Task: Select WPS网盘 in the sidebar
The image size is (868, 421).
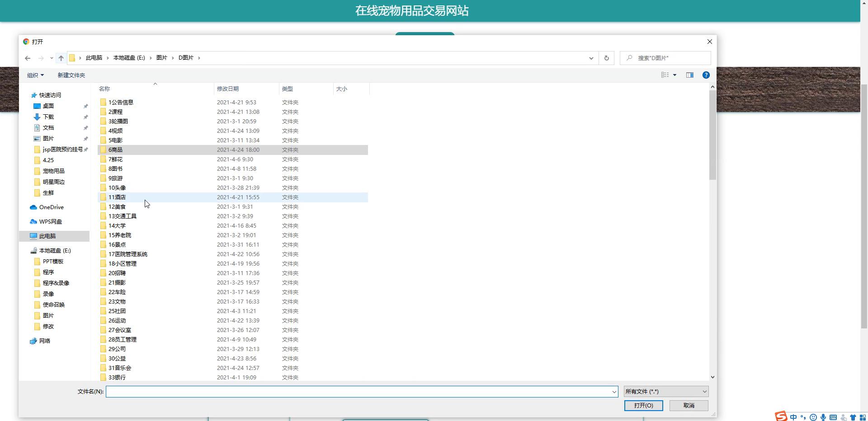Action: pyautogui.click(x=50, y=222)
